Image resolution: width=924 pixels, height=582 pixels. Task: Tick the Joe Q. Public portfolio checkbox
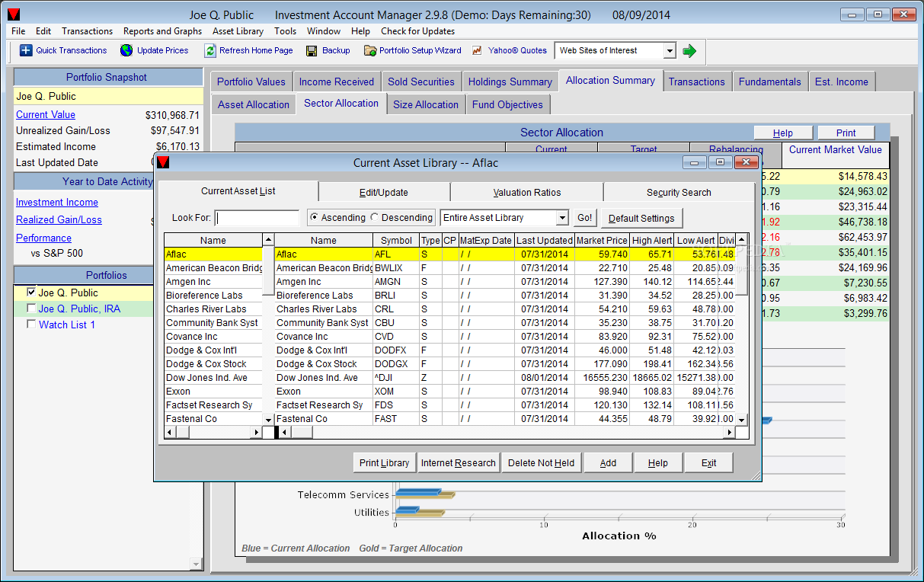(31, 292)
